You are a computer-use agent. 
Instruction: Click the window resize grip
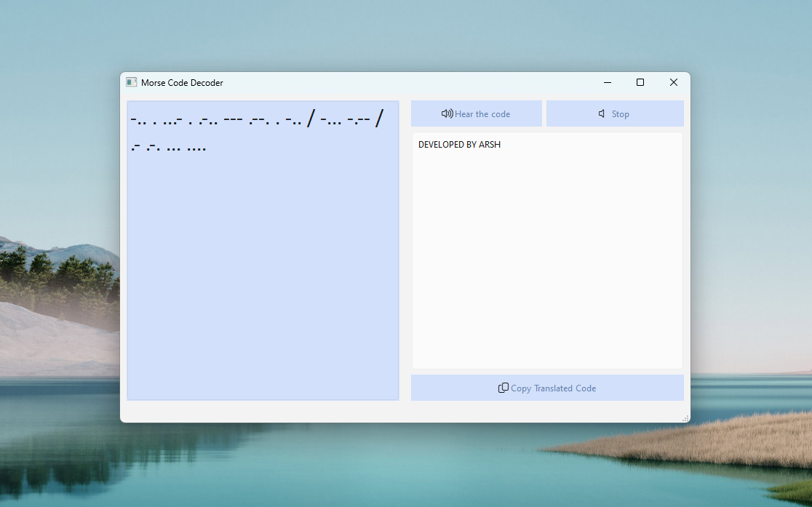(685, 418)
